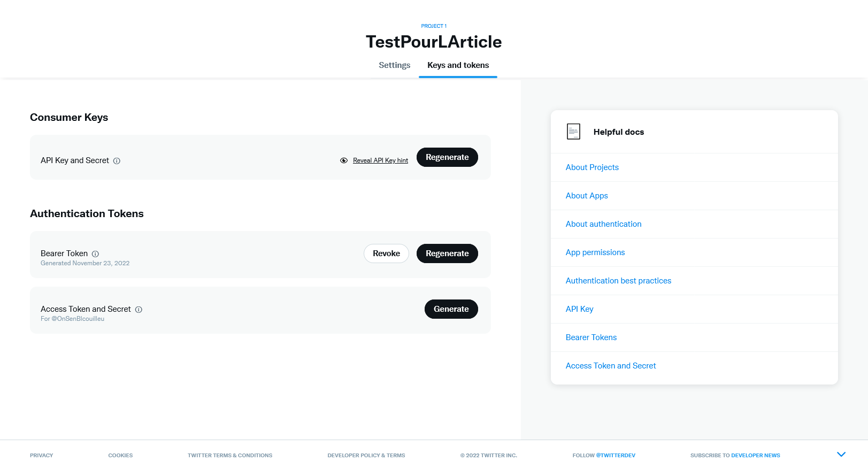Follow the @TWITTERDEV footer link

[616, 456]
